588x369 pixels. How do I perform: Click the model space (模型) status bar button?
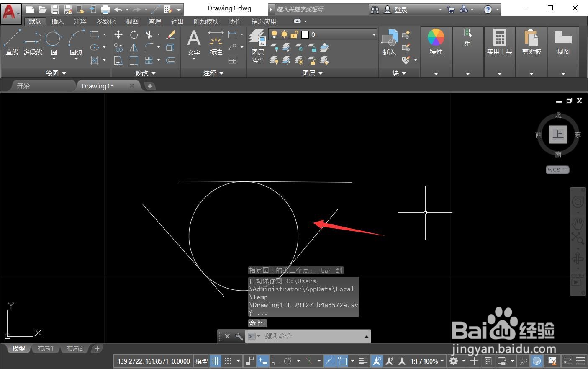(x=201, y=361)
